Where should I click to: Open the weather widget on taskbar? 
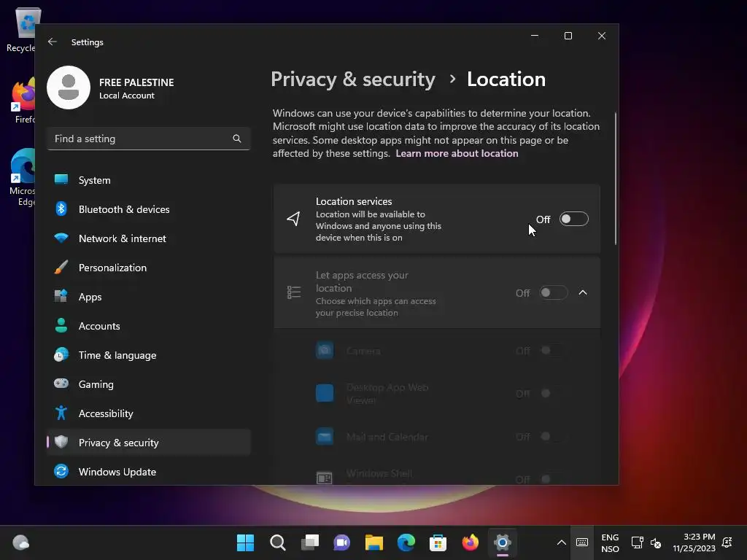21,542
